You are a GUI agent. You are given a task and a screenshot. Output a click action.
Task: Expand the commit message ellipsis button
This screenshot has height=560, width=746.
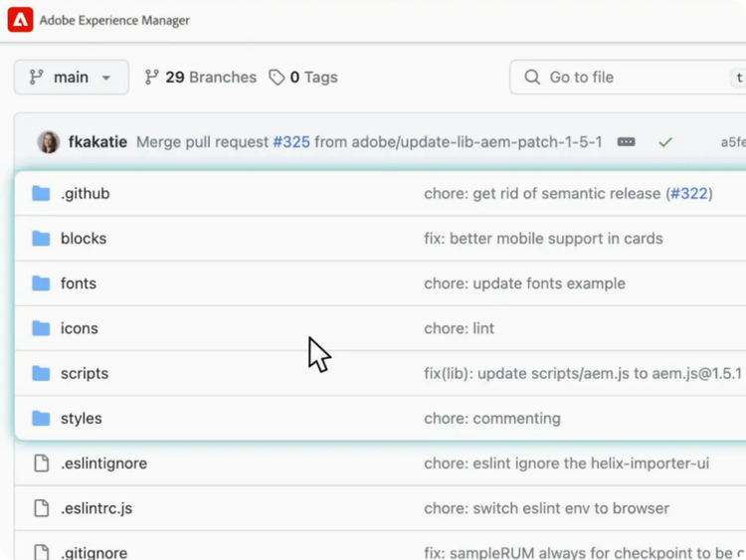point(626,142)
